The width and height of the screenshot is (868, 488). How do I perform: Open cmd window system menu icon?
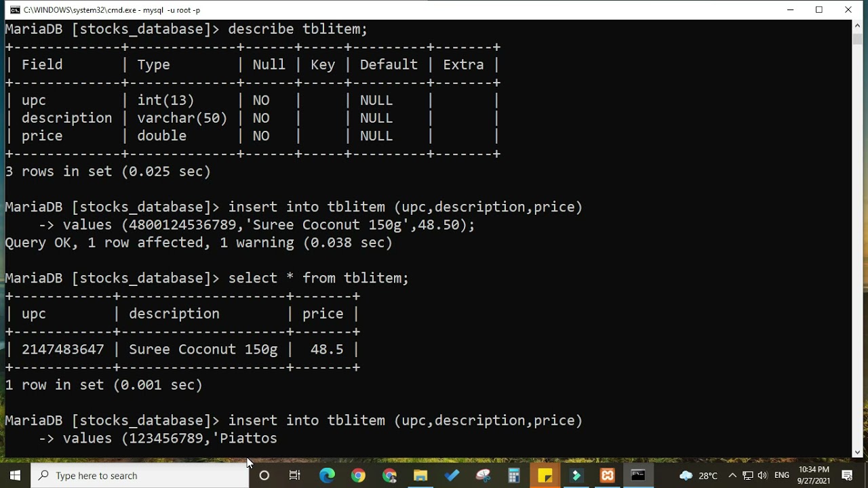click(14, 9)
